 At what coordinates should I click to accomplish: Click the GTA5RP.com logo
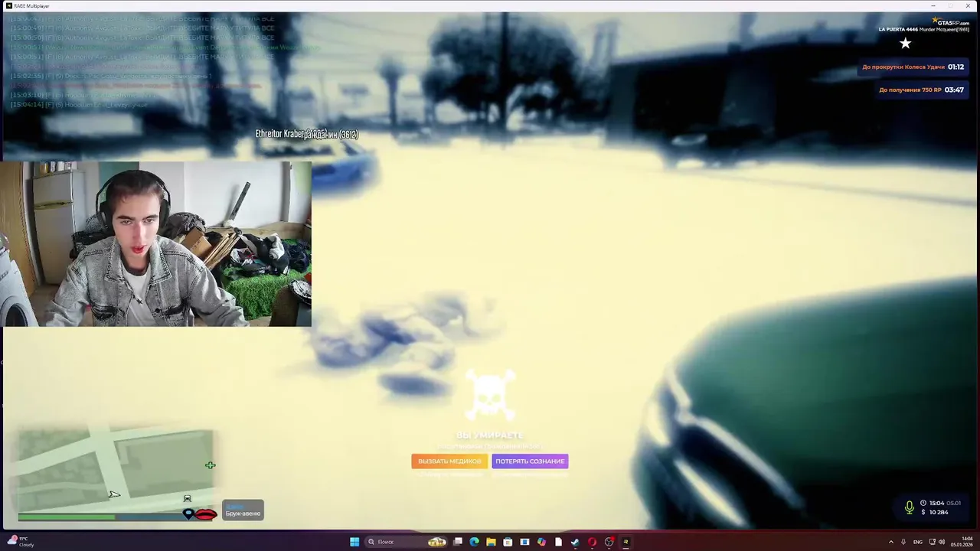pyautogui.click(x=950, y=21)
